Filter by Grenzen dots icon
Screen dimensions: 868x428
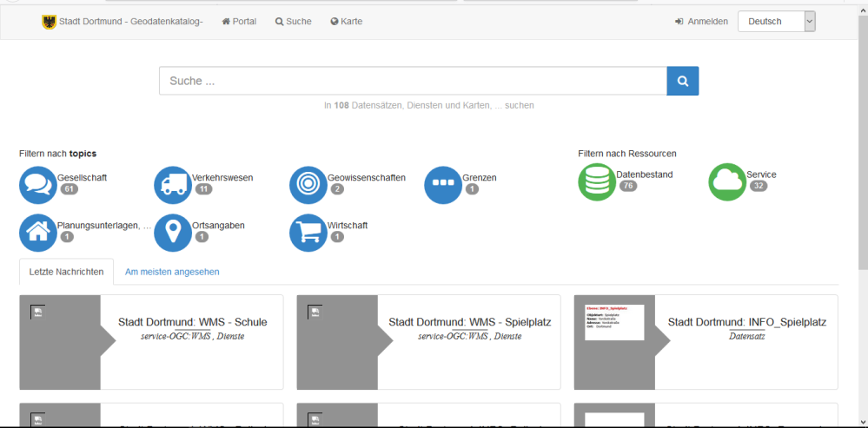point(443,185)
